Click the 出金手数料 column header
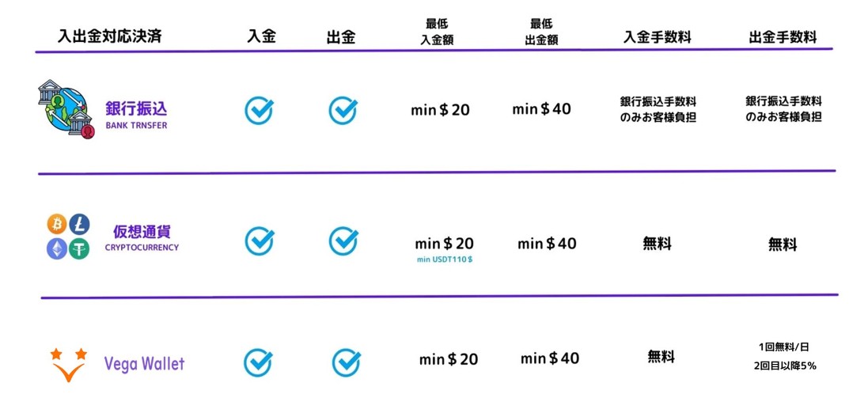 pyautogui.click(x=782, y=36)
